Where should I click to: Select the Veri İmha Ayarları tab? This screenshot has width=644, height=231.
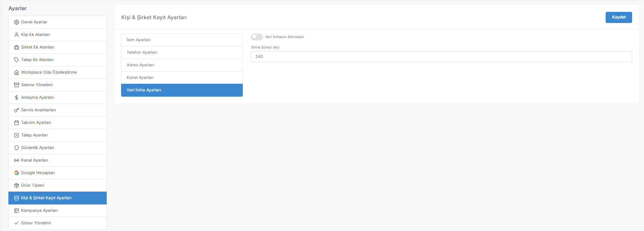tap(182, 90)
